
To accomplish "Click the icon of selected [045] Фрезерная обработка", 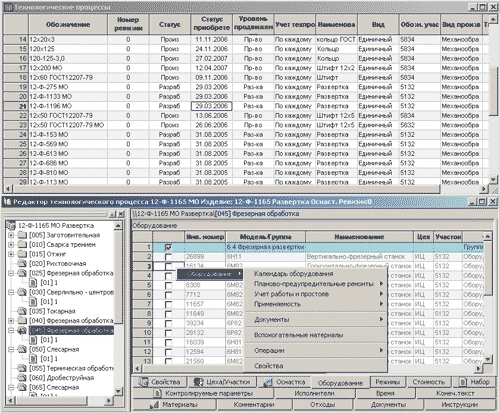I will coord(22,330).
